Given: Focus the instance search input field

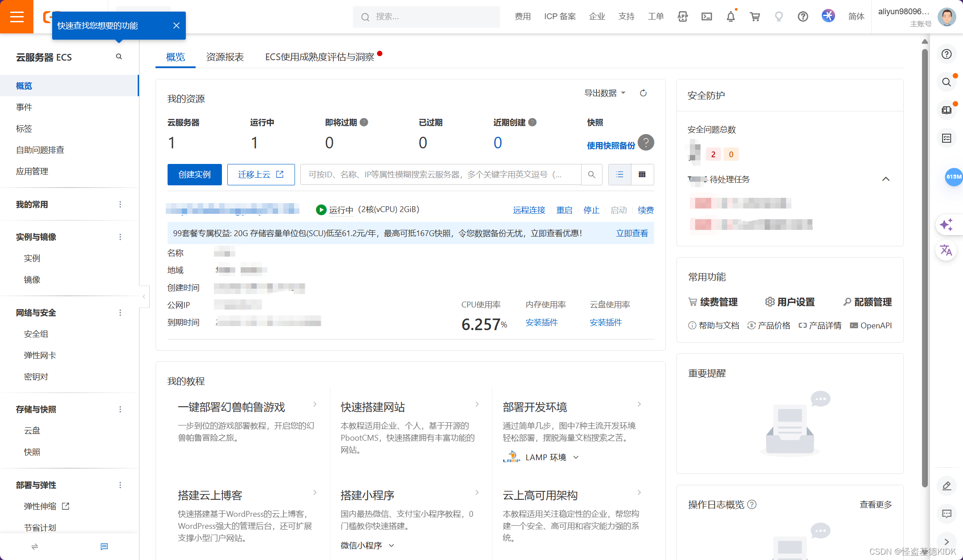Looking at the screenshot, I should click(440, 175).
